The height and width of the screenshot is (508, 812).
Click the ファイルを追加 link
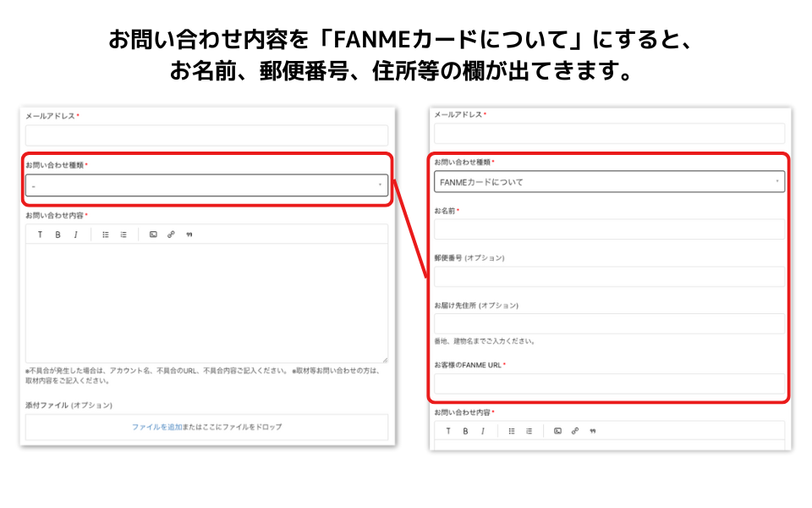(157, 427)
